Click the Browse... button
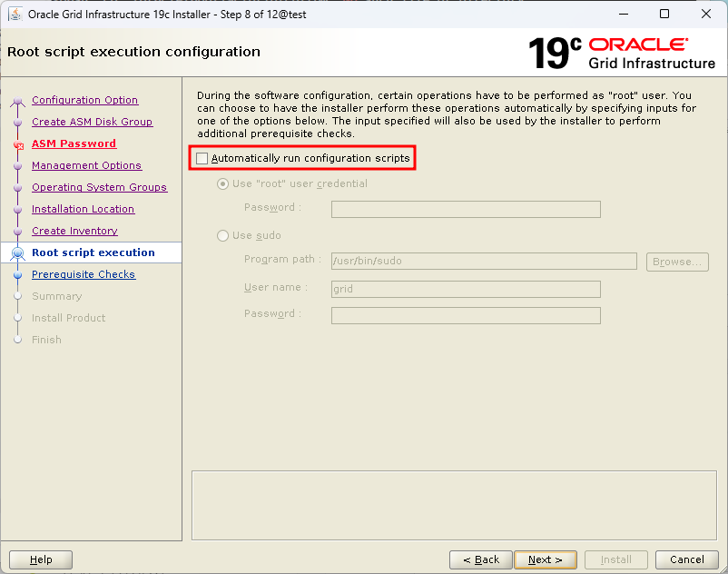728x574 pixels. coord(677,262)
